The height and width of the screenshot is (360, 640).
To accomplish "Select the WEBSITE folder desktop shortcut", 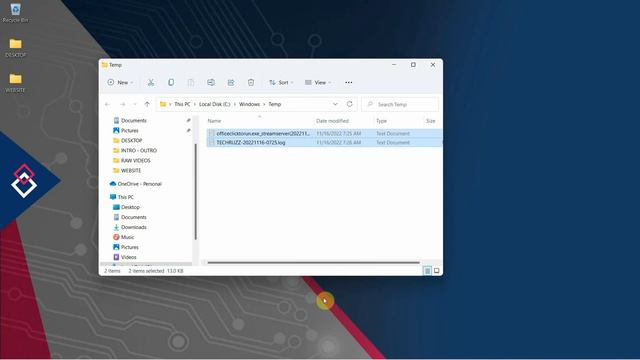I will click(x=16, y=83).
